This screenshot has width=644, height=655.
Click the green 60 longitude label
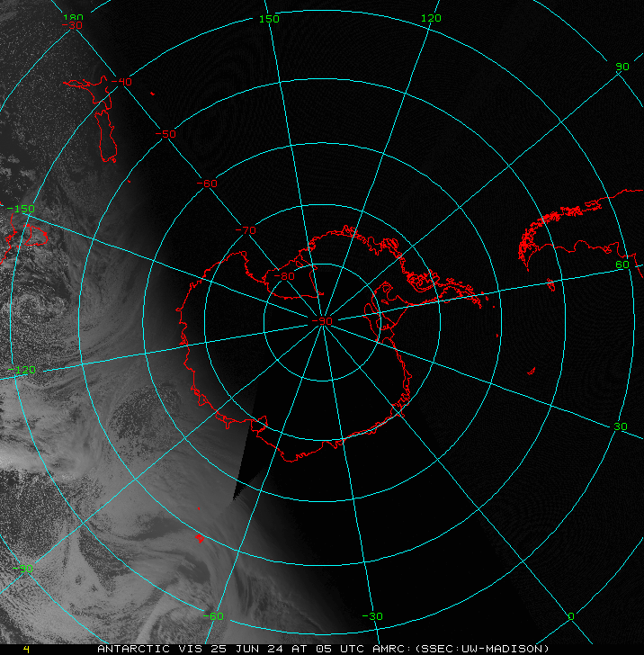click(622, 265)
